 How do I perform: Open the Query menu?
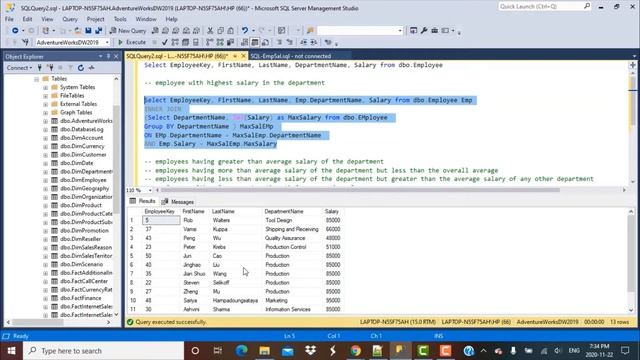click(x=70, y=19)
